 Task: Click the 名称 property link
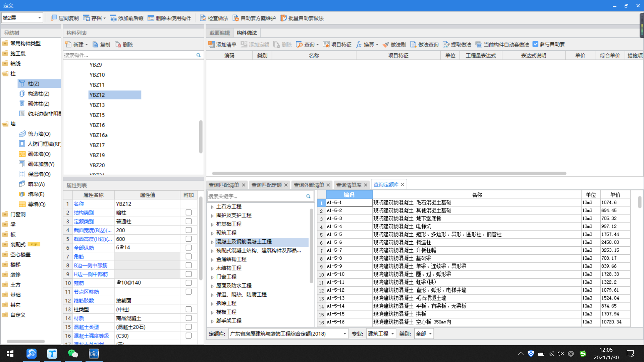79,204
